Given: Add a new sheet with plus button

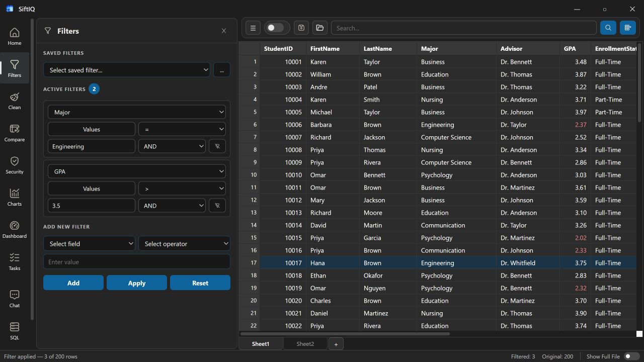Looking at the screenshot, I should (x=336, y=344).
